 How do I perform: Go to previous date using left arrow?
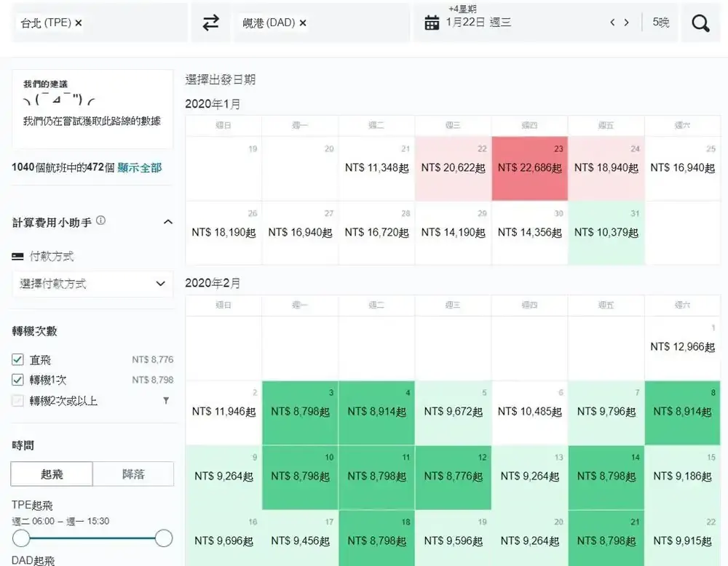[613, 23]
